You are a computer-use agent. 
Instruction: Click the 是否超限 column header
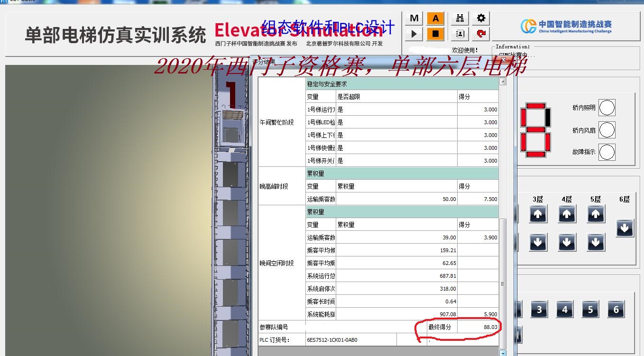pyautogui.click(x=396, y=97)
